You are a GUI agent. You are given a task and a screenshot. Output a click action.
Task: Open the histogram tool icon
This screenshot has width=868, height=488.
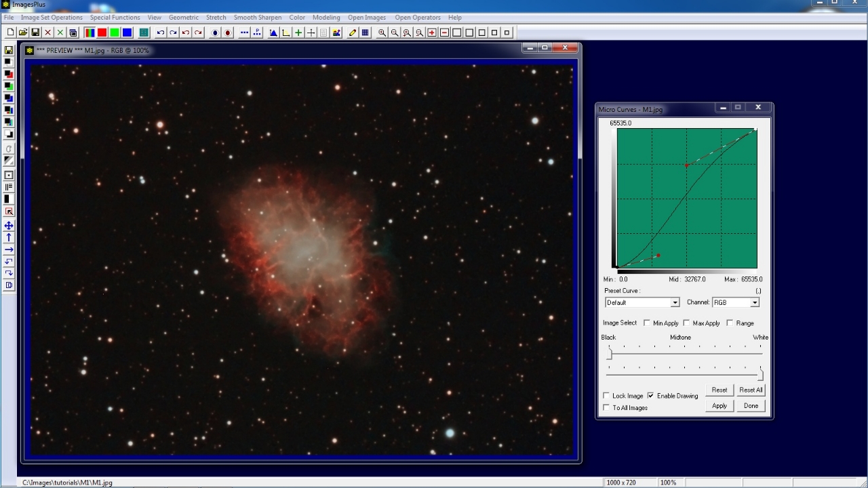click(273, 33)
